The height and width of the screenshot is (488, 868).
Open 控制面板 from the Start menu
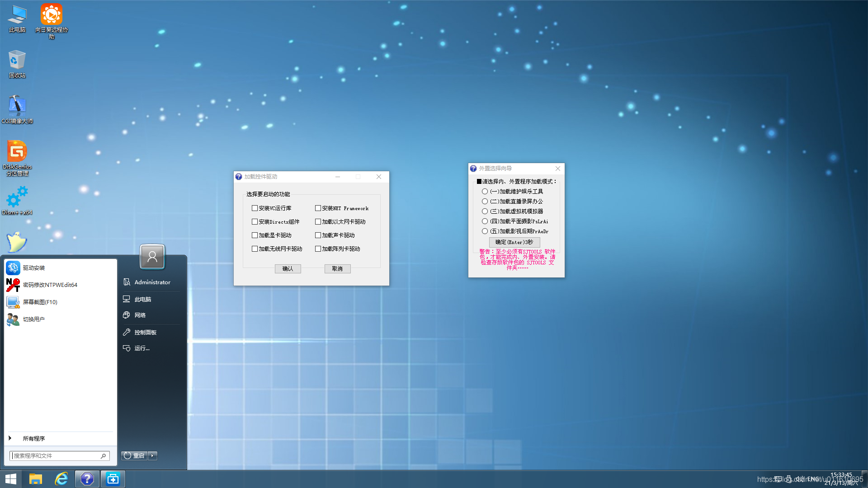click(x=146, y=332)
